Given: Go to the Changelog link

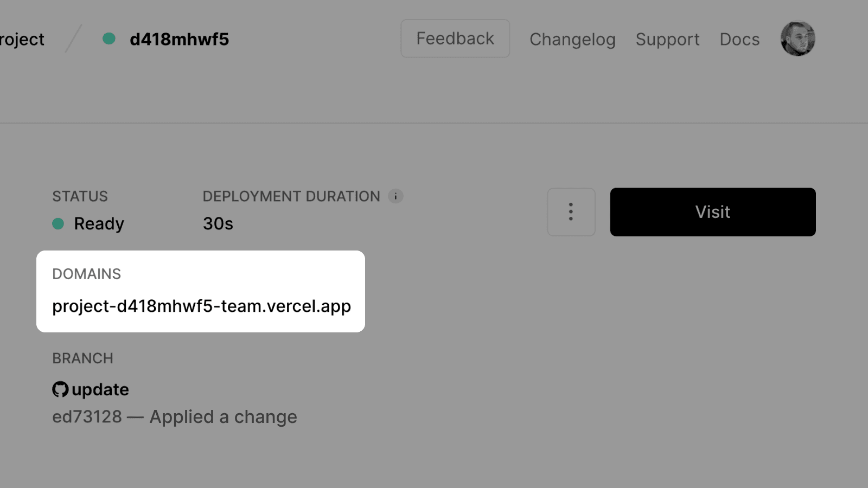Looking at the screenshot, I should pos(572,39).
